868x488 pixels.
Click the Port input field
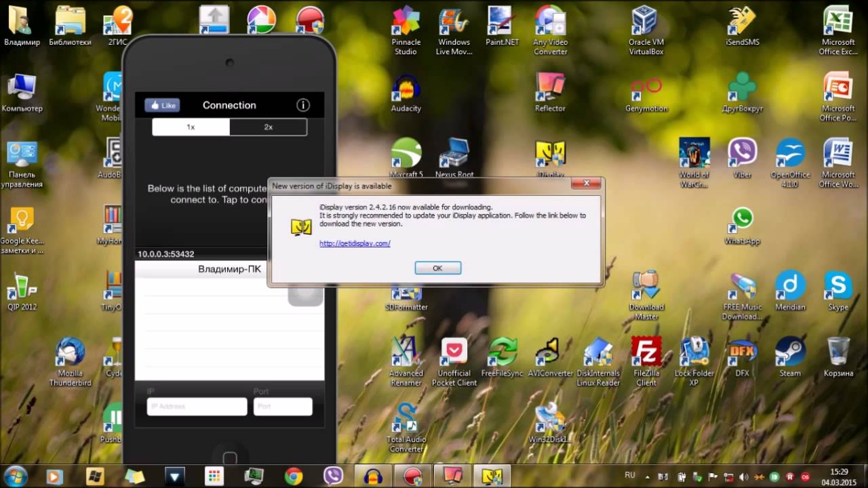point(283,407)
